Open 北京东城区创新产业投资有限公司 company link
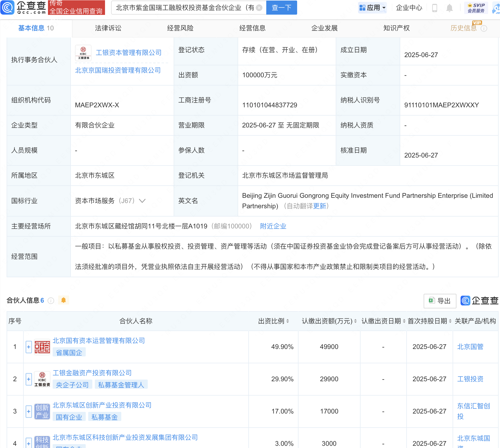Viewport: 500px width, 448px height. pyautogui.click(x=102, y=405)
